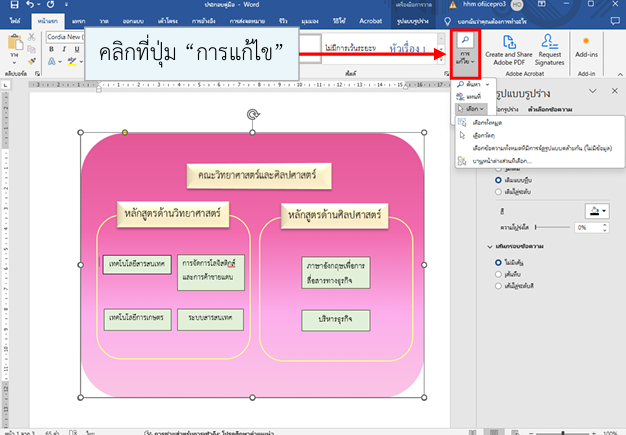Close the Format Shape pane
Image resolution: width=626 pixels, height=435 pixels.
616,91
